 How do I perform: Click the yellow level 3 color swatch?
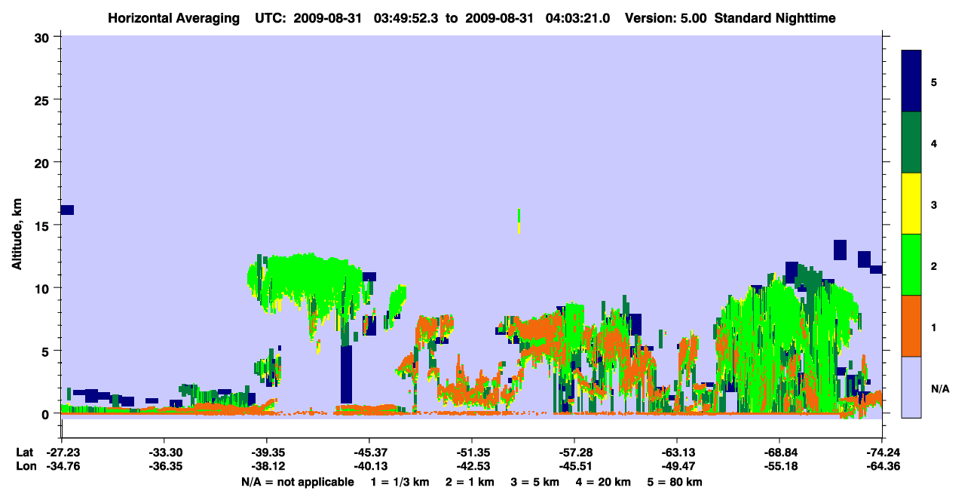(911, 204)
